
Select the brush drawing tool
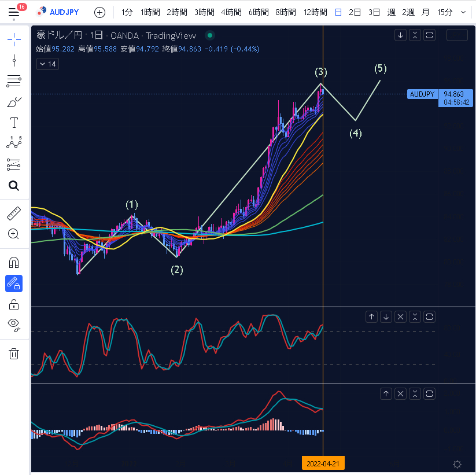[14, 102]
